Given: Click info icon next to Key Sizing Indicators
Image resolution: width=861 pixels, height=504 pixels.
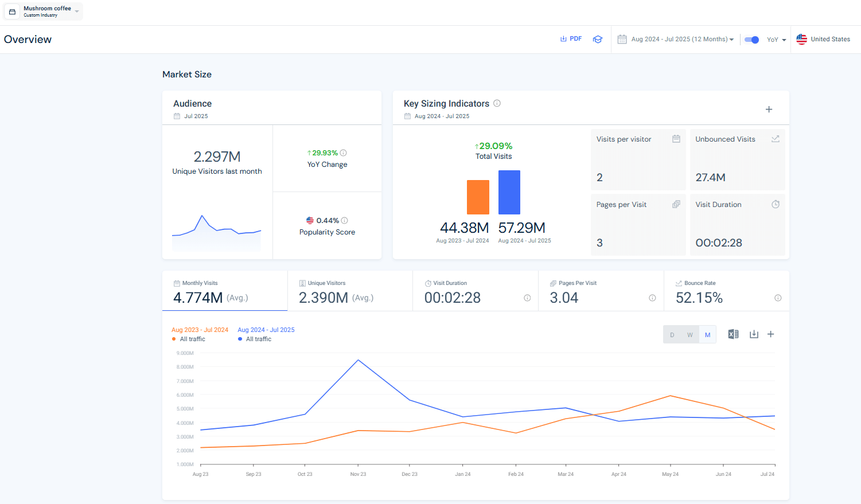Looking at the screenshot, I should (x=497, y=103).
